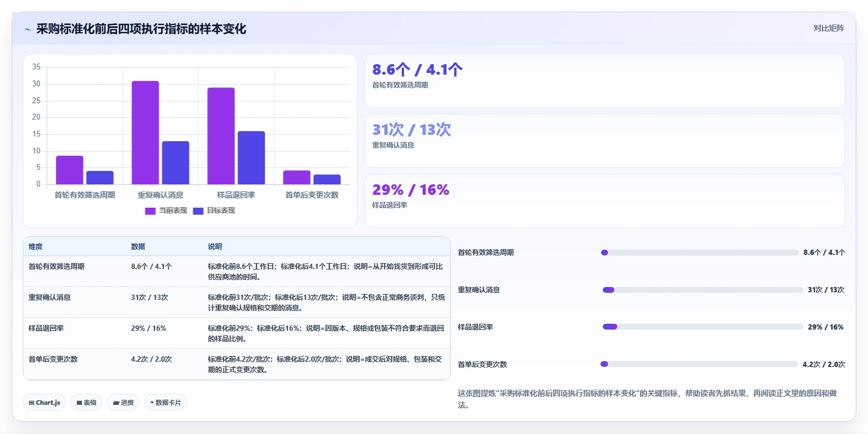
Task: Click the 目标表现 bar for 首单后变更次数
Action: (x=327, y=180)
